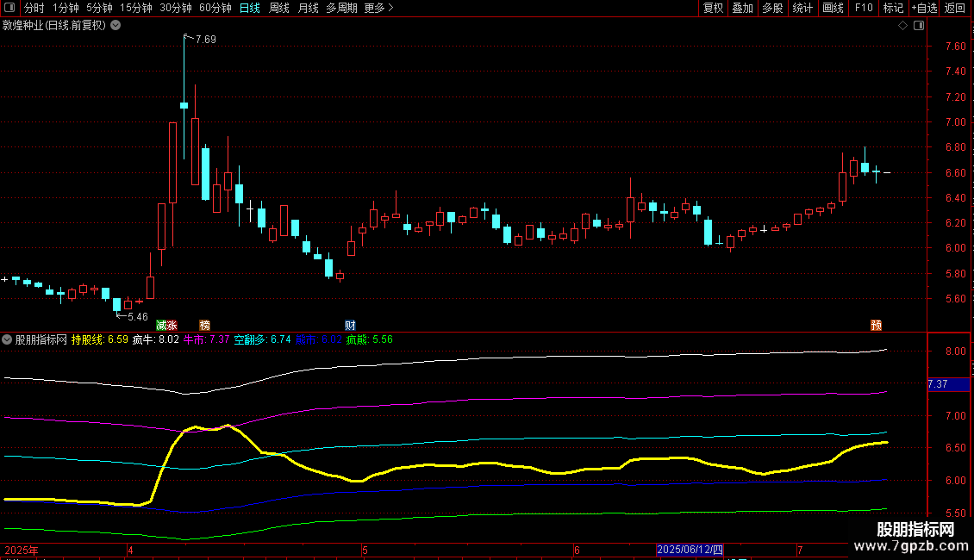Click the green 减 marker below chart
This screenshot has height=560, width=974.
[x=161, y=326]
